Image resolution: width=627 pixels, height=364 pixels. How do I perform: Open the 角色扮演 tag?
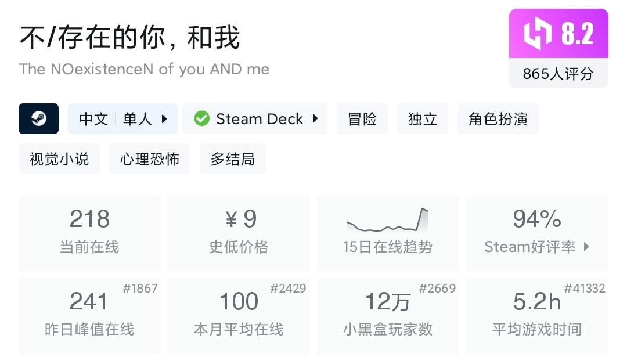tap(498, 119)
